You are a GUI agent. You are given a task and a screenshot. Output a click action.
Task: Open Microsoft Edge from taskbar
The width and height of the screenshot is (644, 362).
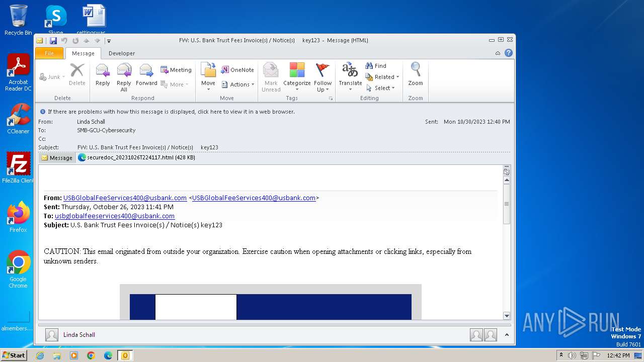coord(108,355)
